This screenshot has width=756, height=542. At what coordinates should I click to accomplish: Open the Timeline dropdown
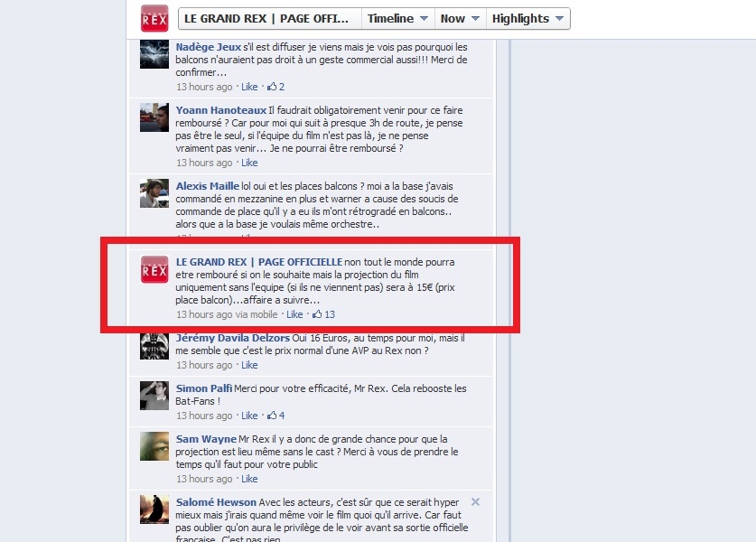tap(397, 19)
